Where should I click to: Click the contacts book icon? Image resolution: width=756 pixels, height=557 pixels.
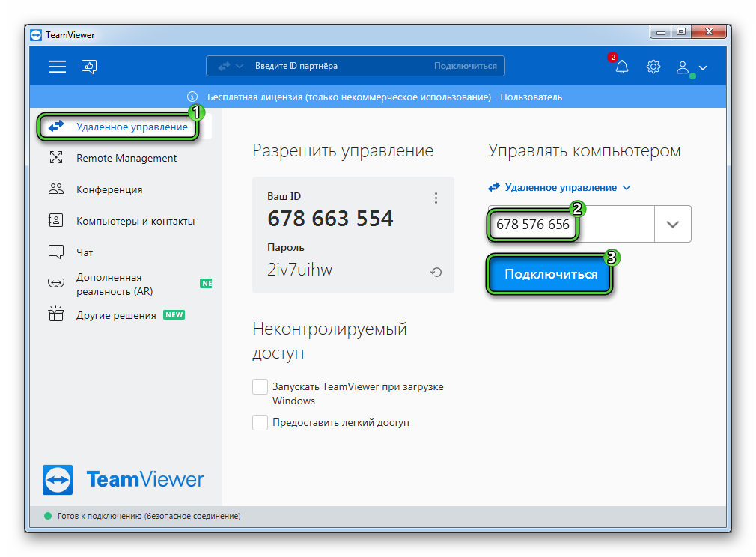[x=56, y=220]
